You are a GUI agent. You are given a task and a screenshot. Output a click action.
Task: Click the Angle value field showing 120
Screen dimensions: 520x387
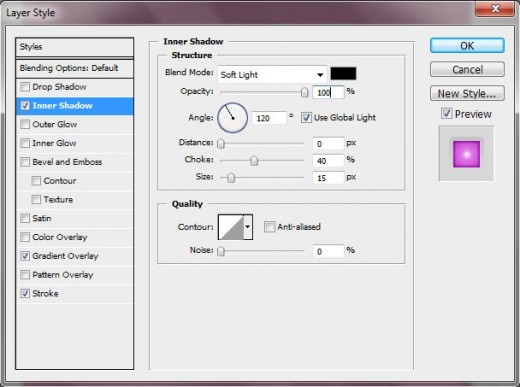[269, 118]
